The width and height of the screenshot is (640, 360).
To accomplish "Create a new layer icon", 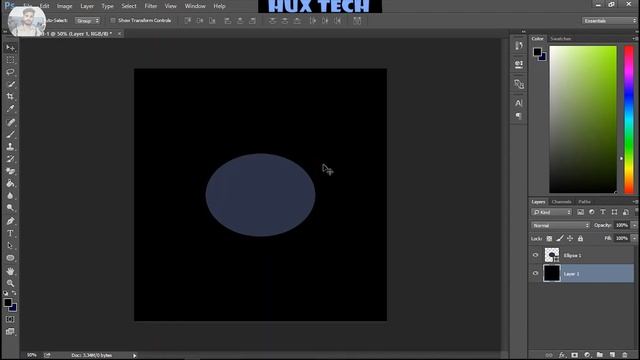I will (612, 355).
